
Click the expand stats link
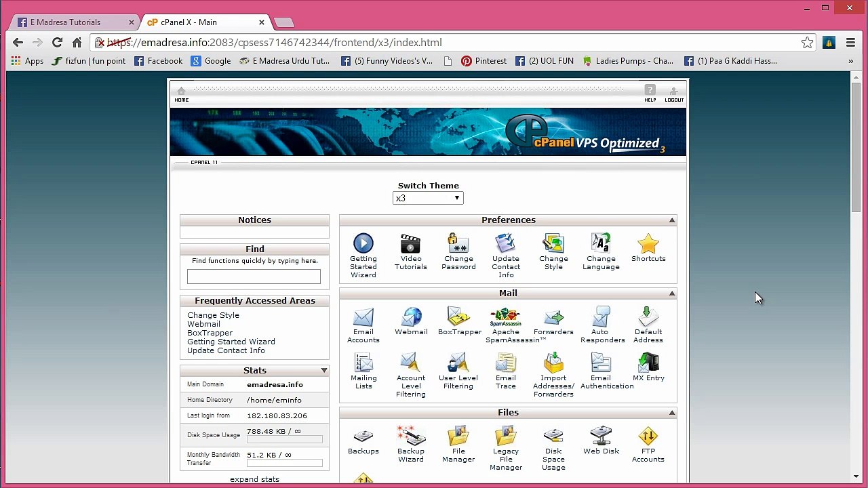coord(254,479)
